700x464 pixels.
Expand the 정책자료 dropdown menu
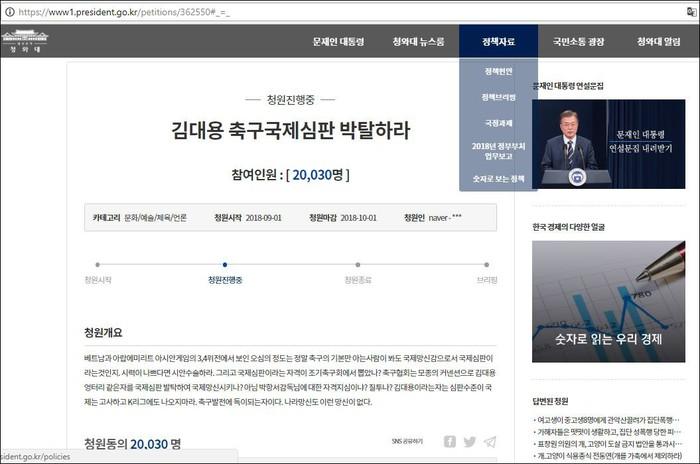coord(498,42)
